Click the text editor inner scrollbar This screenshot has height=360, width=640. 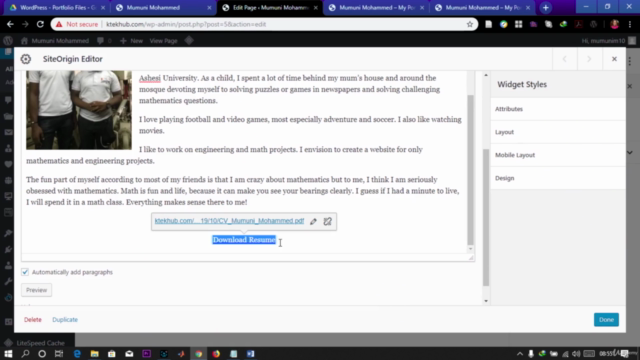(470, 169)
